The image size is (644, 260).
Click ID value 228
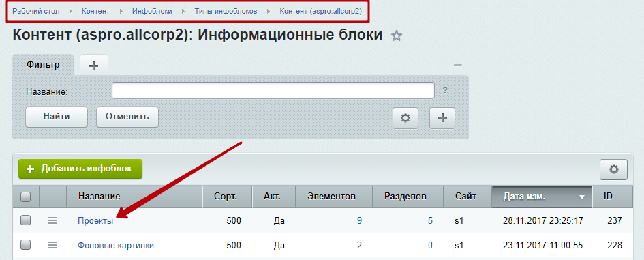pyautogui.click(x=615, y=246)
